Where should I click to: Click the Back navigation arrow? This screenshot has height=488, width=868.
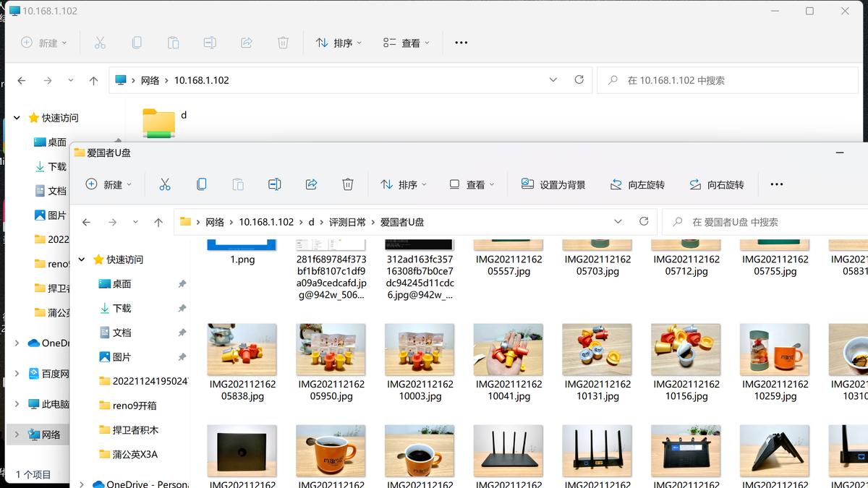(x=86, y=221)
